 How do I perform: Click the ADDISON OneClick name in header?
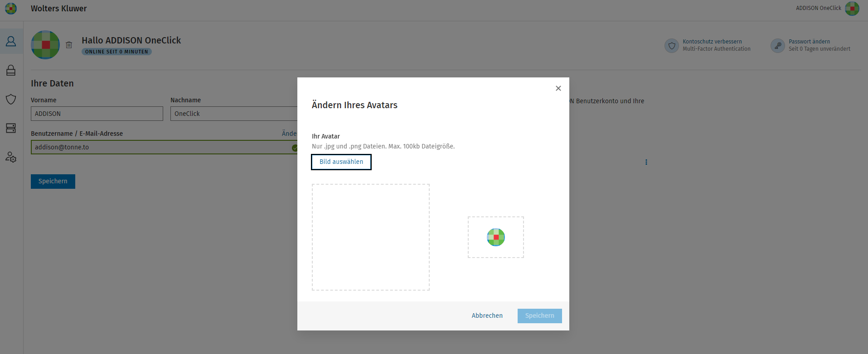pyautogui.click(x=818, y=8)
